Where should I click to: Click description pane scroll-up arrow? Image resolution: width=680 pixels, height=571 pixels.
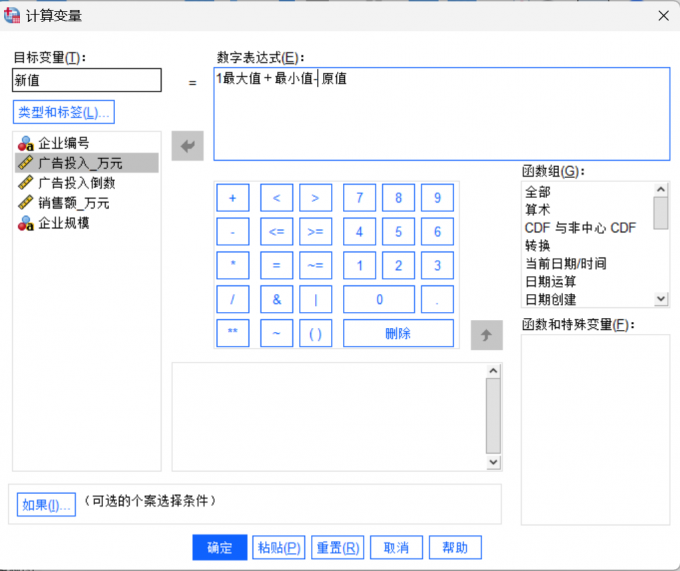click(x=493, y=371)
